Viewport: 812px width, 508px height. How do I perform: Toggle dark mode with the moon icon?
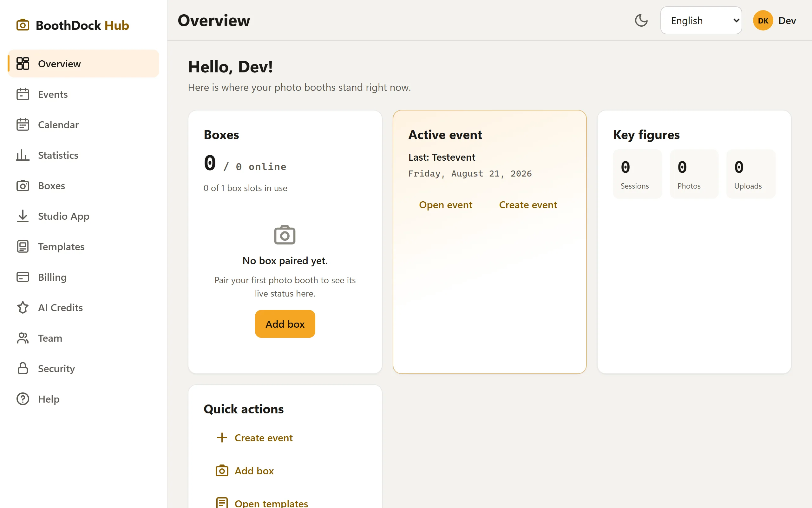coord(641,21)
